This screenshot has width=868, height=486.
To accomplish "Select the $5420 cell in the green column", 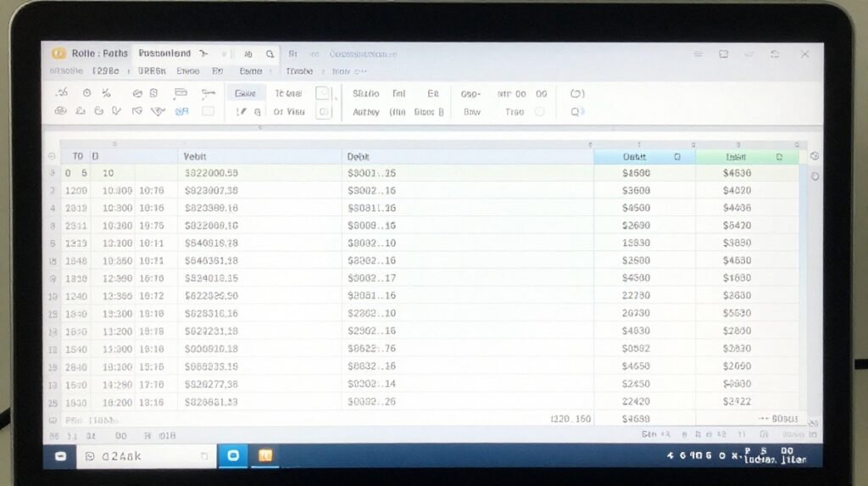I will (747, 226).
